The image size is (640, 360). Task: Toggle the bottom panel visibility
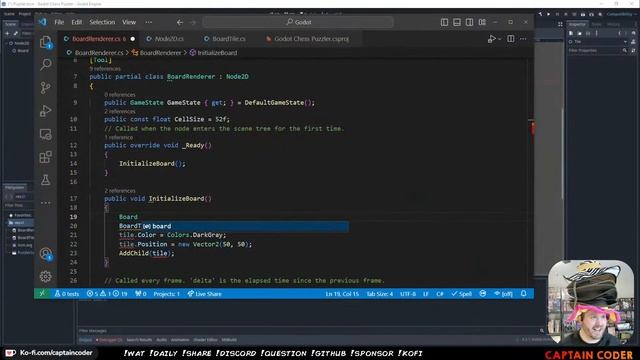457,22
